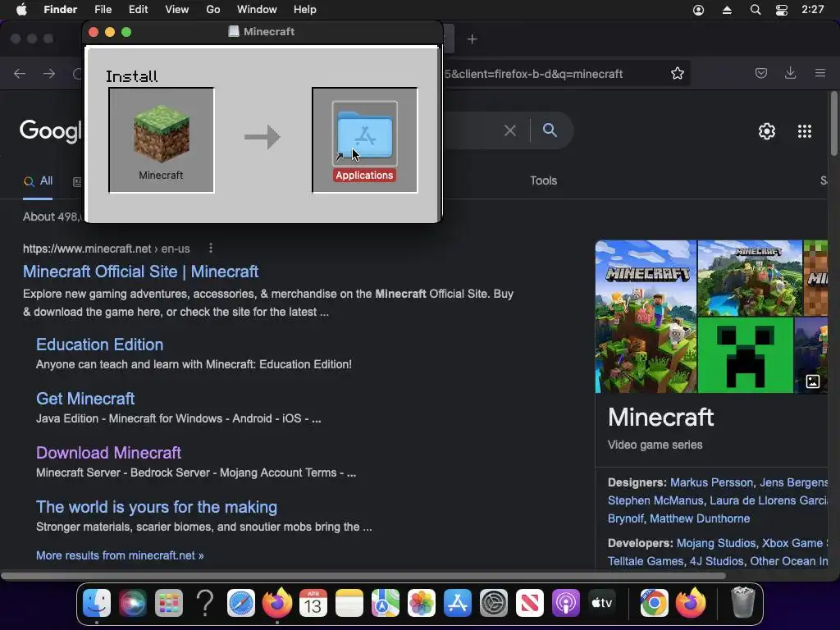Submit search with magnifier icon
Screen dimensions: 840x630
tap(550, 130)
